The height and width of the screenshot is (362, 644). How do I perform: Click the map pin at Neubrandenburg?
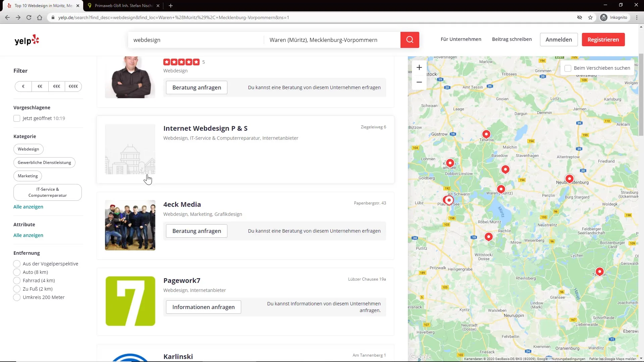569,179
